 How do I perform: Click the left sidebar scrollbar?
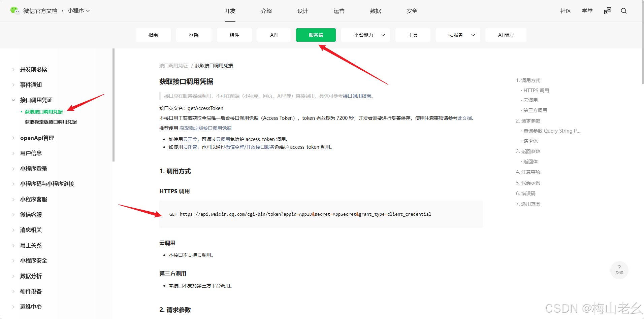(x=114, y=105)
